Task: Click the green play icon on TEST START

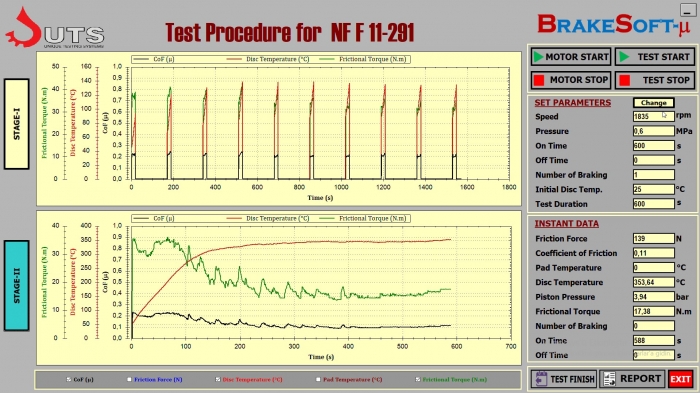Action: (625, 57)
